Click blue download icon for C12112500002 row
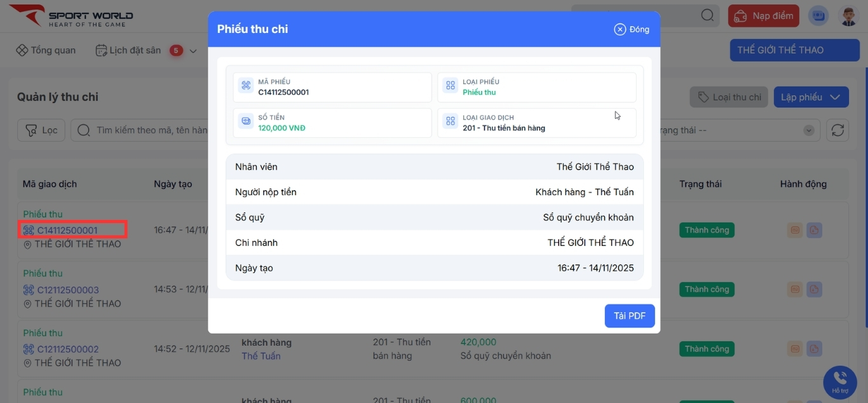 click(814, 348)
